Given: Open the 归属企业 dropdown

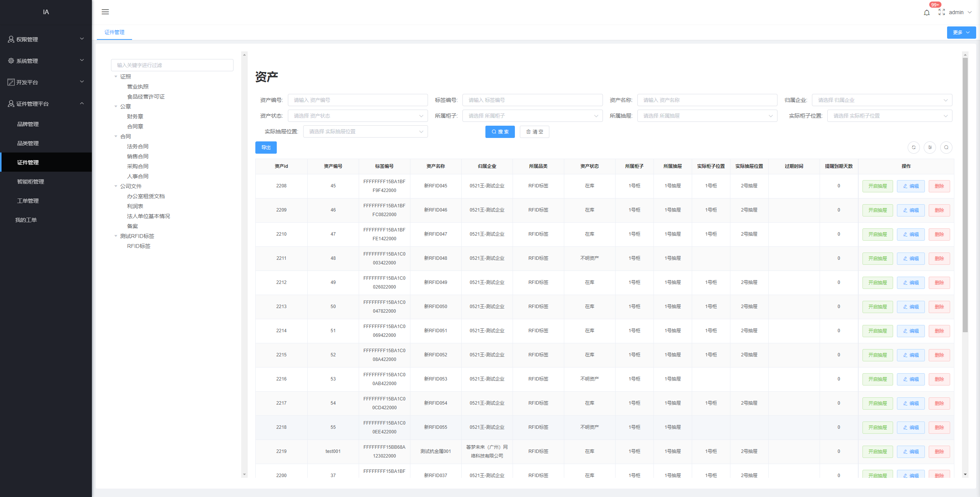Looking at the screenshot, I should (x=882, y=100).
